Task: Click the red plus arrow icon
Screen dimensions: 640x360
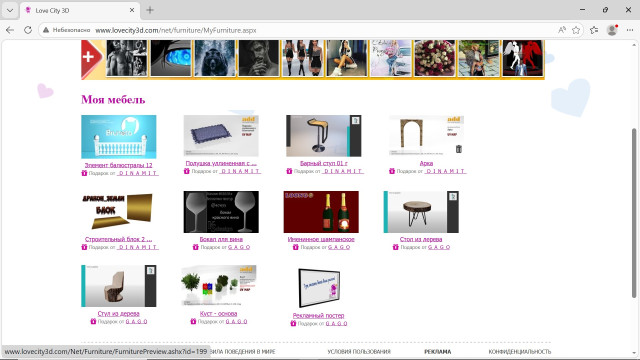Action: click(91, 58)
